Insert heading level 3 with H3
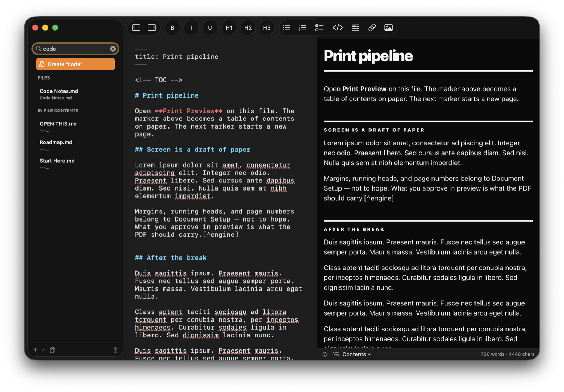This screenshot has width=564, height=392. pyautogui.click(x=267, y=27)
